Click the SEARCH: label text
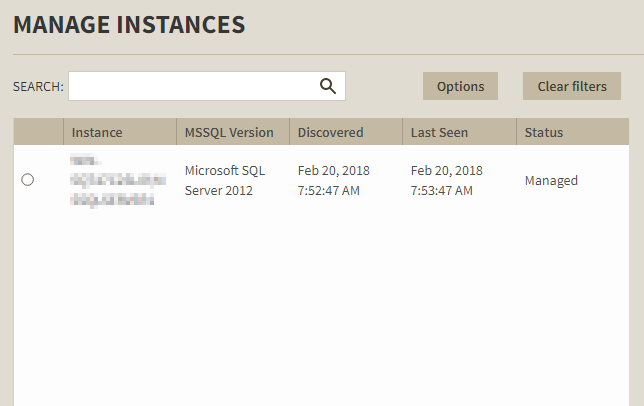Image resolution: width=644 pixels, height=406 pixels. tap(38, 87)
